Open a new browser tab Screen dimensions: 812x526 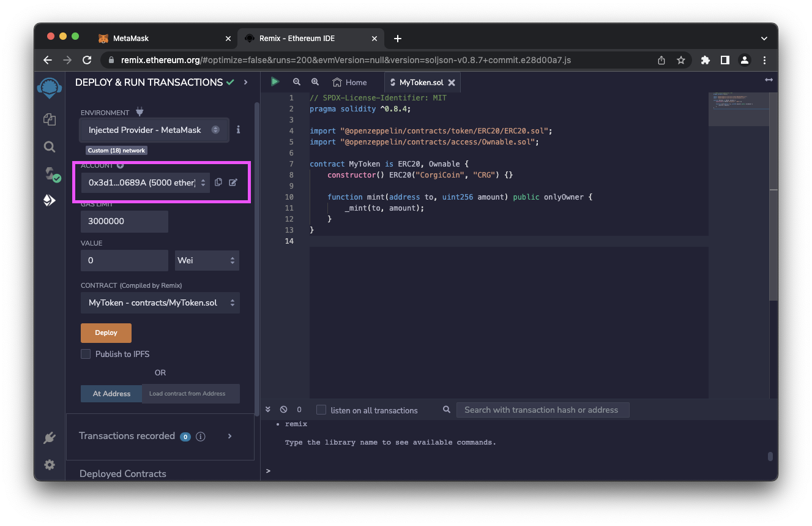pyautogui.click(x=398, y=39)
